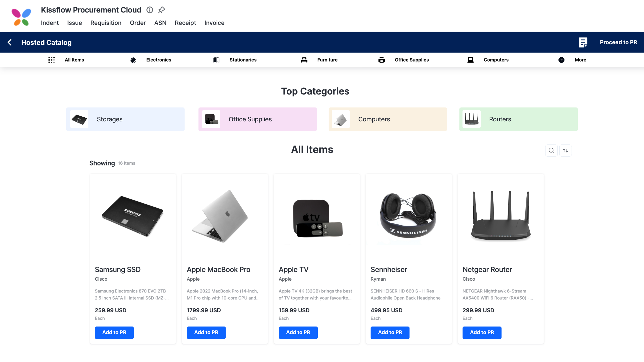Click the 16 Items count label
The image size is (644, 362).
coord(127,163)
